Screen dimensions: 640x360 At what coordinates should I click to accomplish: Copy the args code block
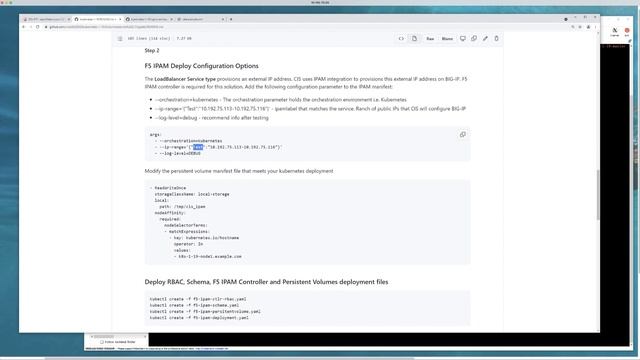pos(462,134)
